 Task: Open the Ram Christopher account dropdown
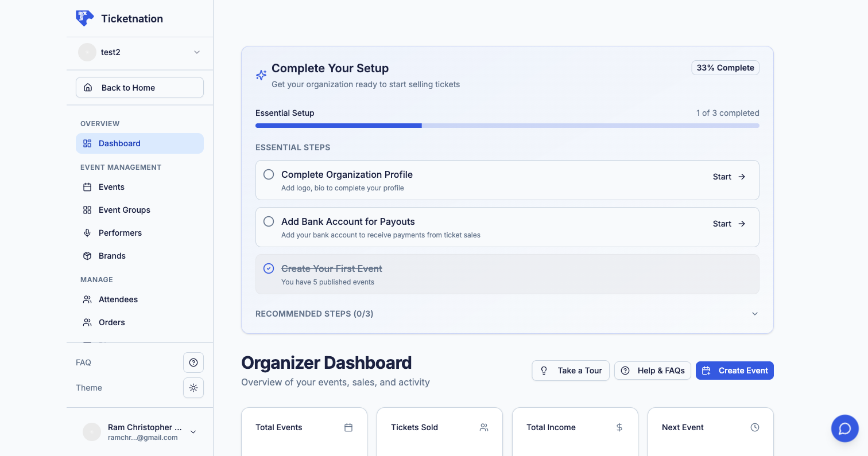(193, 432)
